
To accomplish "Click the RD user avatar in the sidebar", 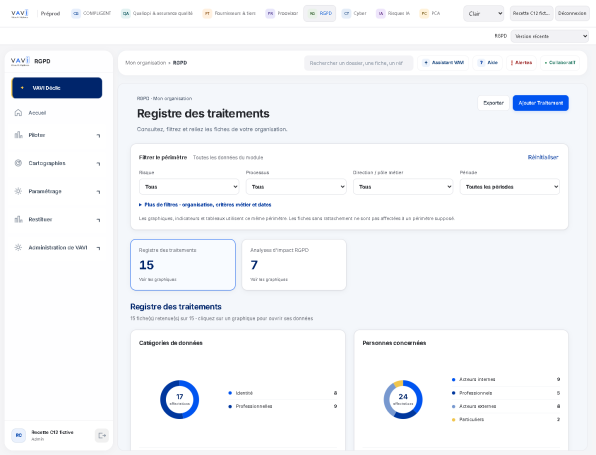I will (19, 435).
